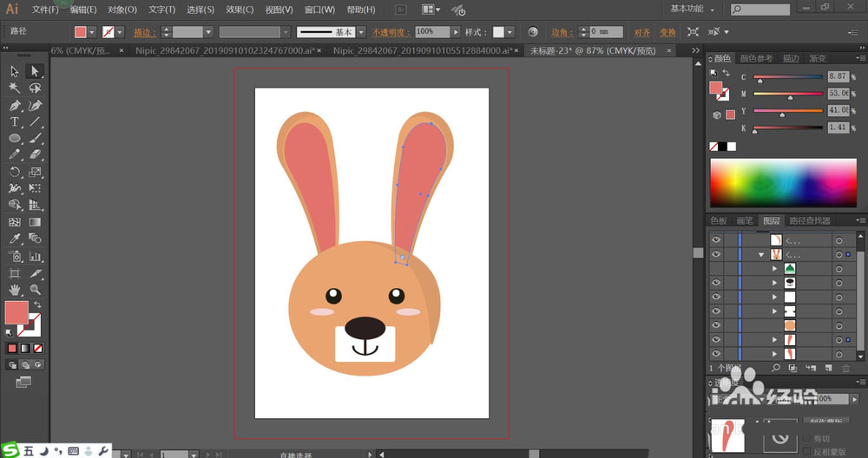Screen dimensions: 868x458
Task: Toggle visibility of orange head circle layer
Action: pos(716,325)
